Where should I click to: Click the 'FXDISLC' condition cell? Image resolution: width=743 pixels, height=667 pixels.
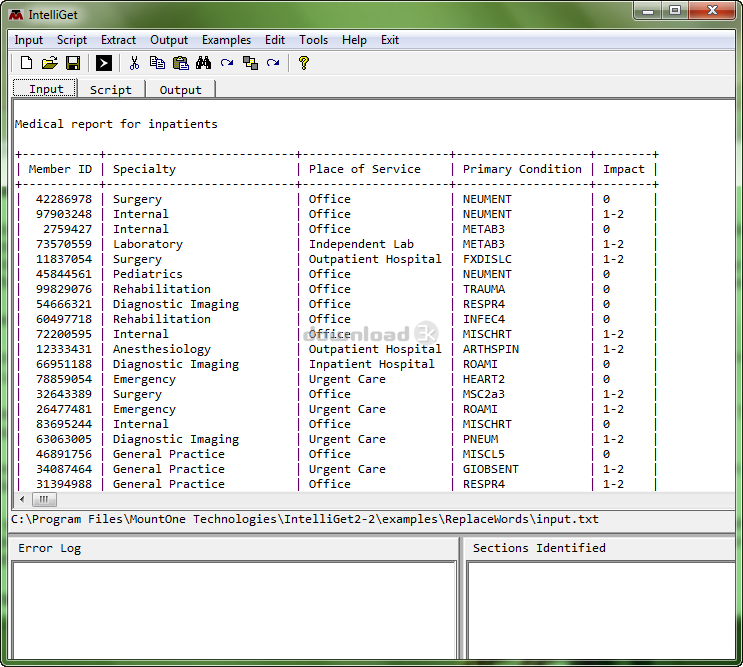pos(487,259)
